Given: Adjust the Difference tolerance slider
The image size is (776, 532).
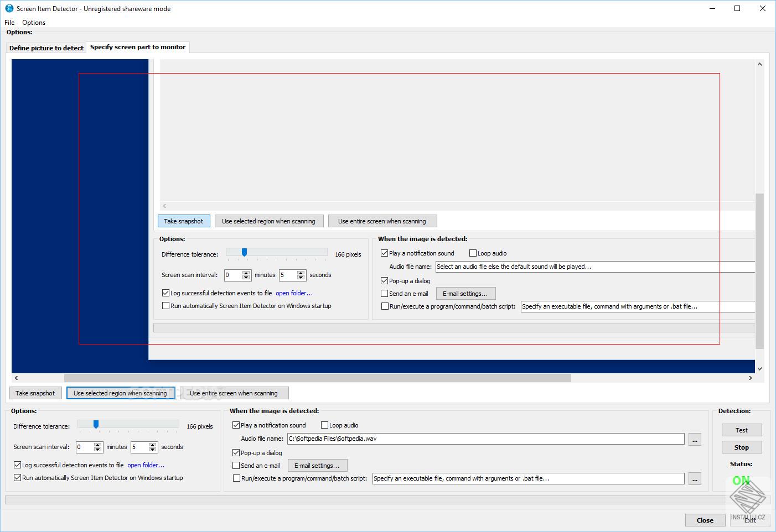Looking at the screenshot, I should coord(96,425).
